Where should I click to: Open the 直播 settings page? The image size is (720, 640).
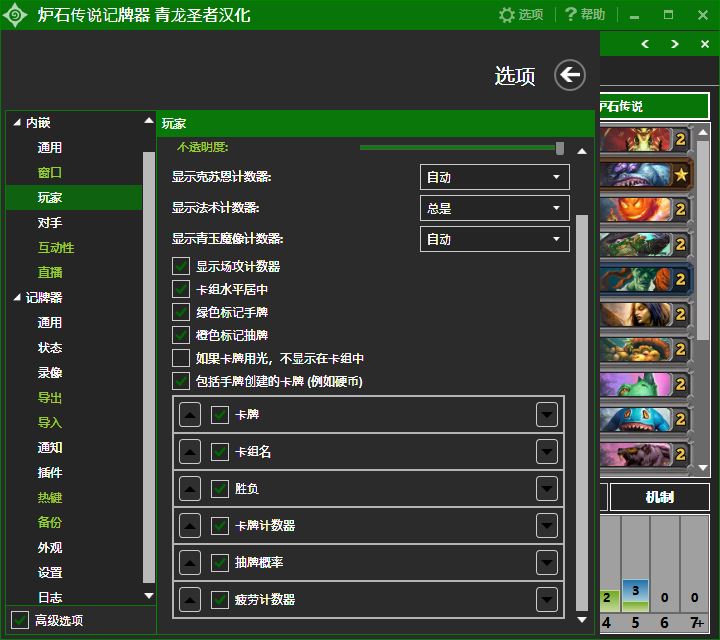50,273
